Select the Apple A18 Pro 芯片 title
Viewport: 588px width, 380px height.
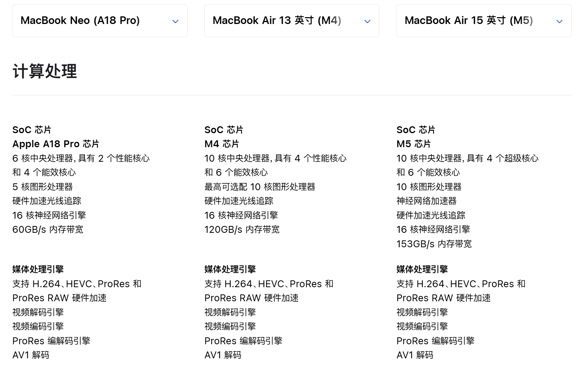tap(56, 144)
